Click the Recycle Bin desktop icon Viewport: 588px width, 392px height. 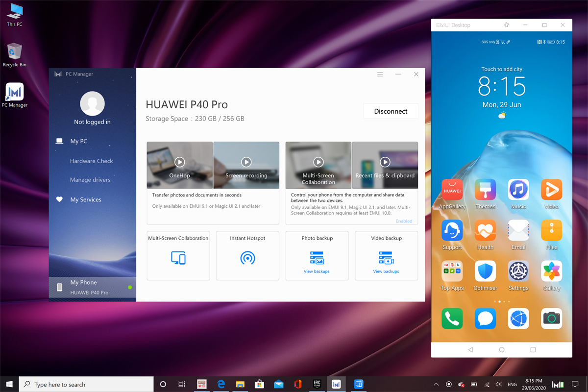[15, 55]
